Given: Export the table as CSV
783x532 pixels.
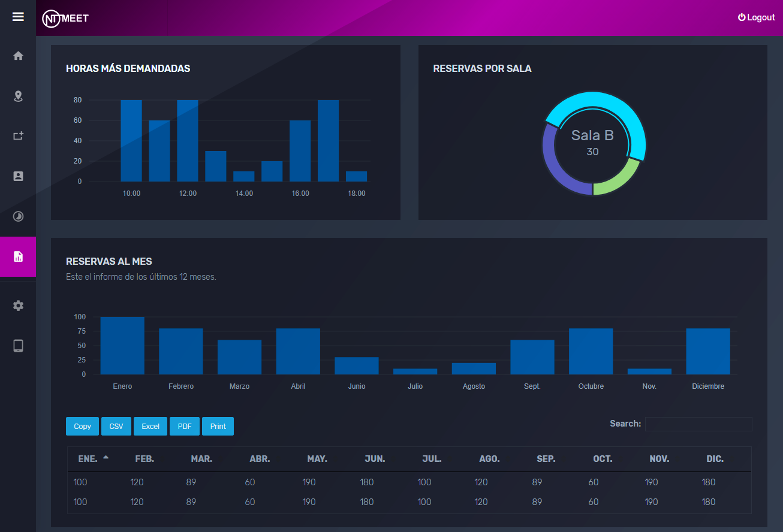Looking at the screenshot, I should [x=116, y=427].
